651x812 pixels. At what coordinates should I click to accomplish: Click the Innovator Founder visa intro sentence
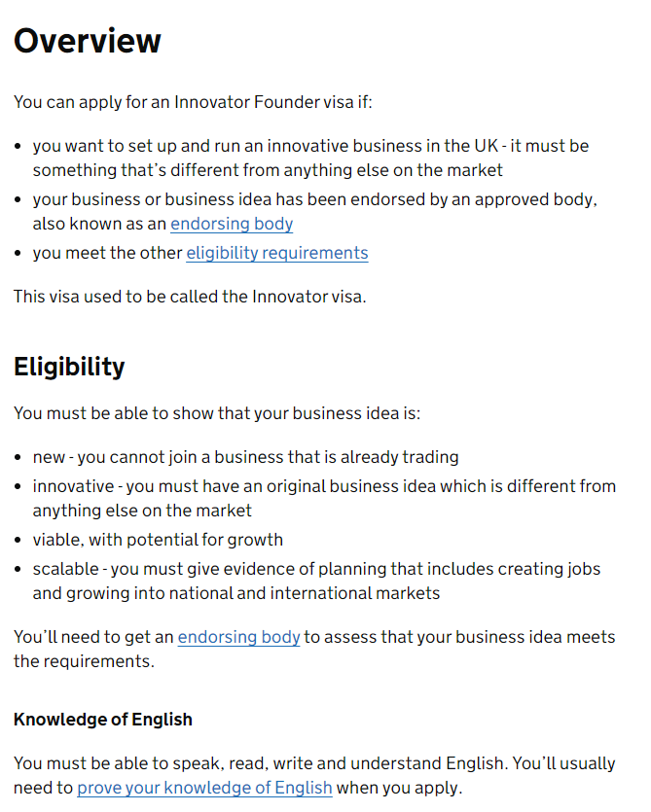[194, 102]
